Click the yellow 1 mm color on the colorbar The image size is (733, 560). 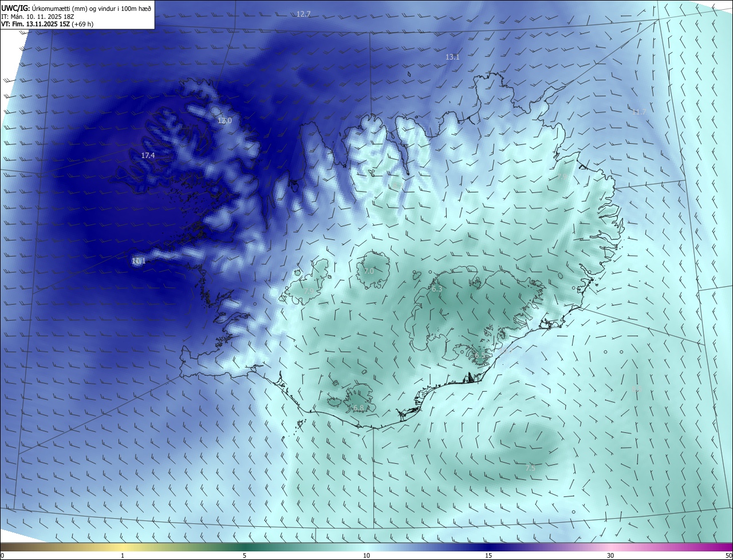coord(123,547)
